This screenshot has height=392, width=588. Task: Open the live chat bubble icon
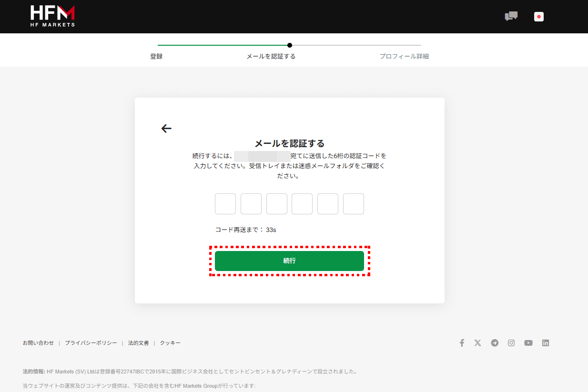tap(511, 16)
